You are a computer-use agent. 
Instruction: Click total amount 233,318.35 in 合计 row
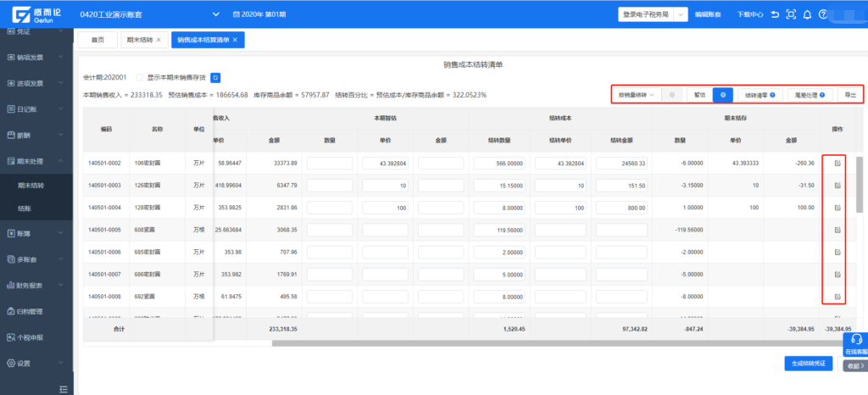click(283, 329)
